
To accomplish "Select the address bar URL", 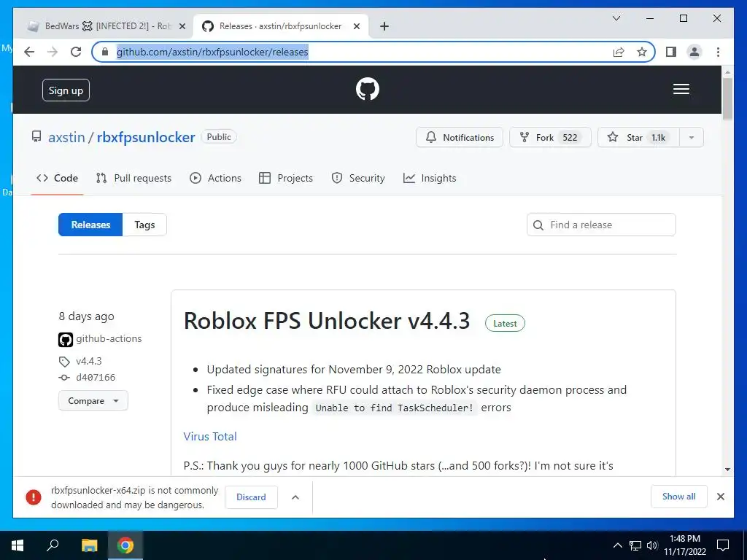I will click(212, 52).
